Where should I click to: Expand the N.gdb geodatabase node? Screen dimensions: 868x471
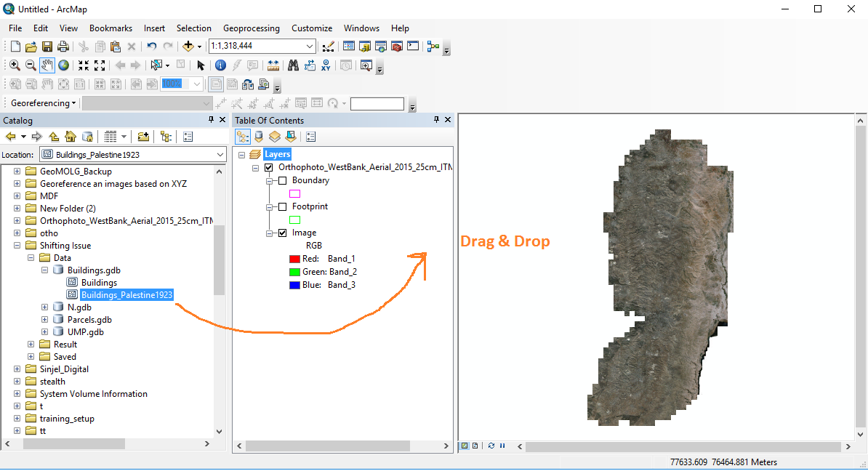[44, 307]
